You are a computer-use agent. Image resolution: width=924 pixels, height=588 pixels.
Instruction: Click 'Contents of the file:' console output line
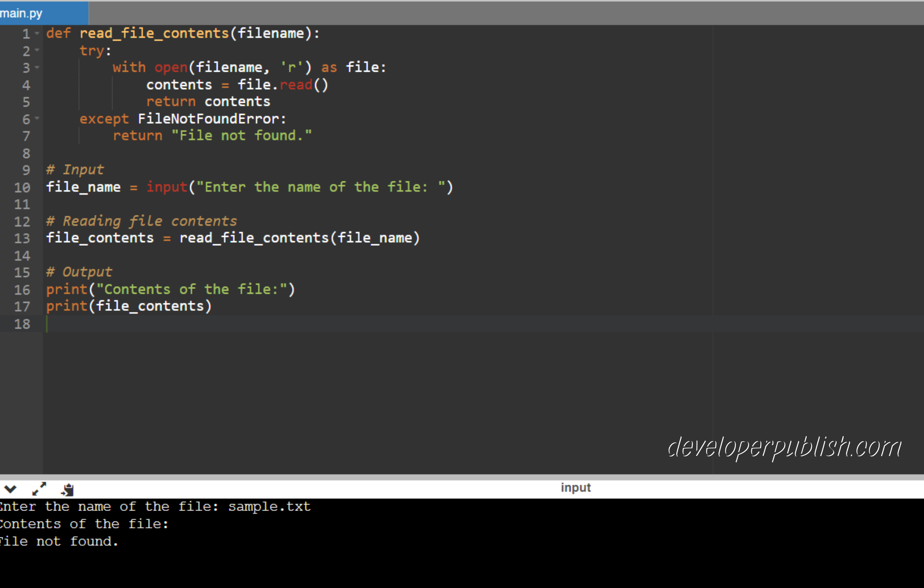pyautogui.click(x=84, y=524)
